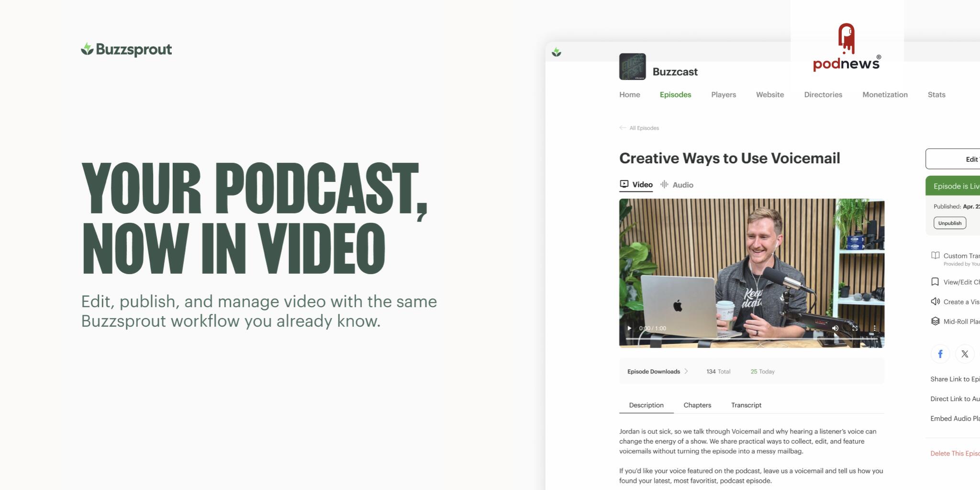Click the Episode Downloads label
The image size is (980, 490).
(x=654, y=372)
